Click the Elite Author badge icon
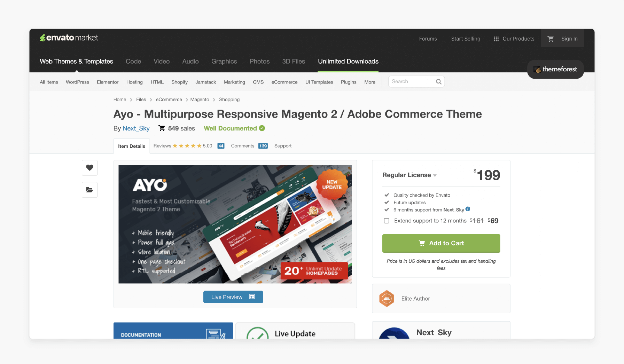 coord(387,299)
